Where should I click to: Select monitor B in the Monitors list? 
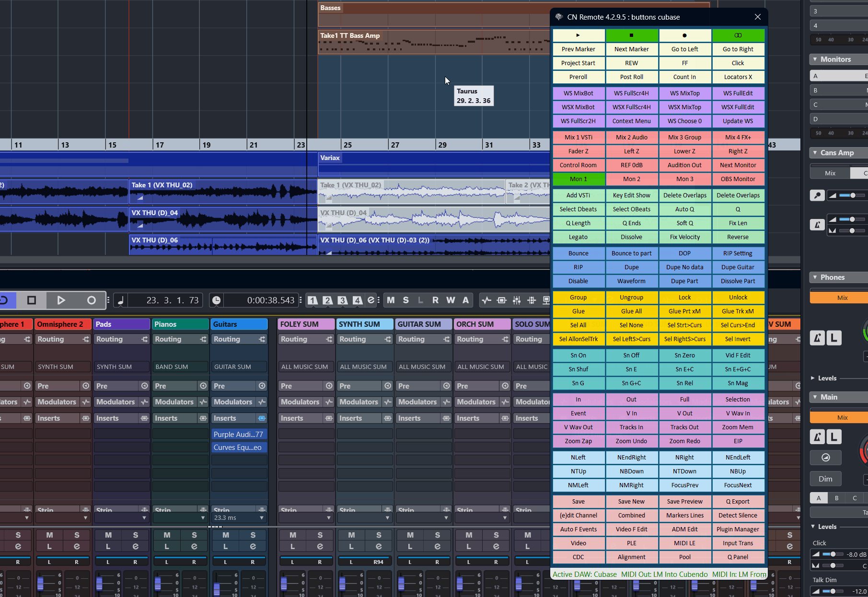839,90
